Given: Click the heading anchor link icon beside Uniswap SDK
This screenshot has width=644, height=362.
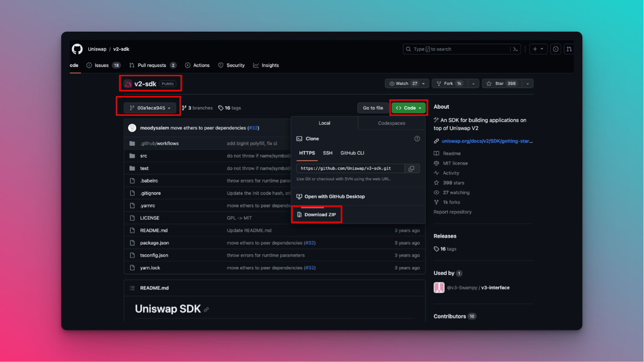Looking at the screenshot, I should [207, 309].
